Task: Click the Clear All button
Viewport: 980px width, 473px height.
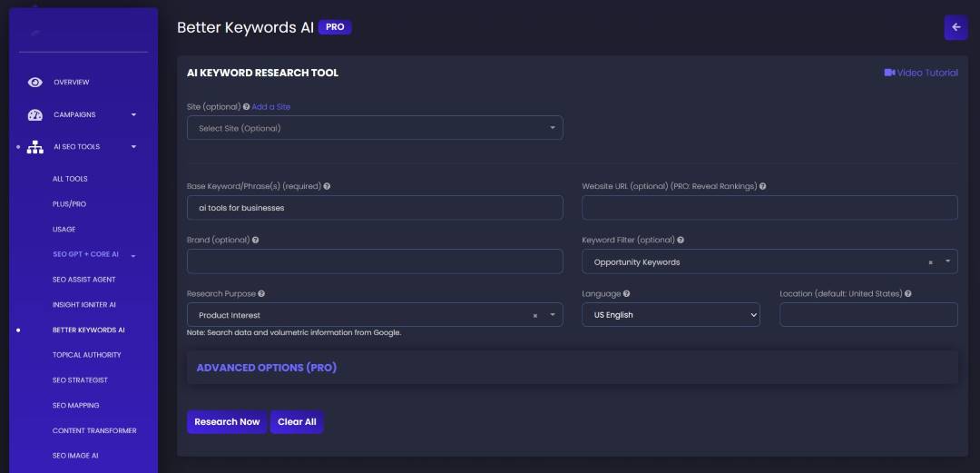Action: point(297,421)
